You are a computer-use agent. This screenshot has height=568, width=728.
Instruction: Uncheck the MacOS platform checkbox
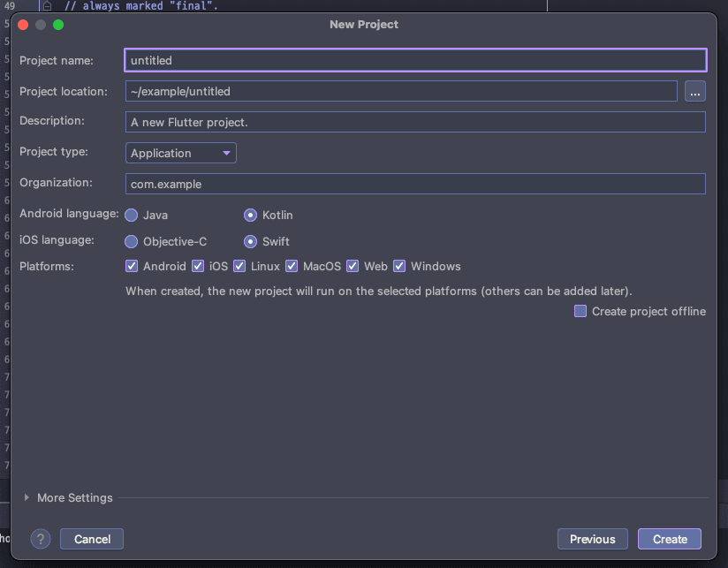292,267
